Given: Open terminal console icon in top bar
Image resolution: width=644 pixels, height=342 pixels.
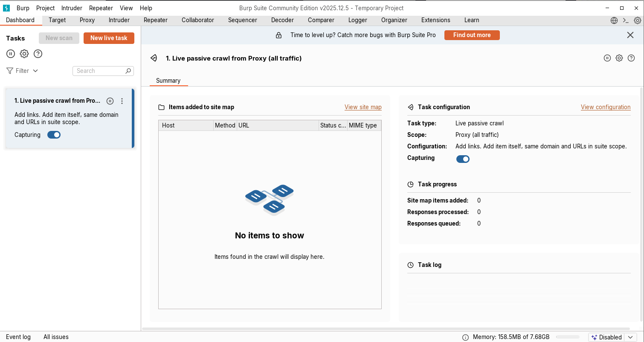Looking at the screenshot, I should point(626,20).
